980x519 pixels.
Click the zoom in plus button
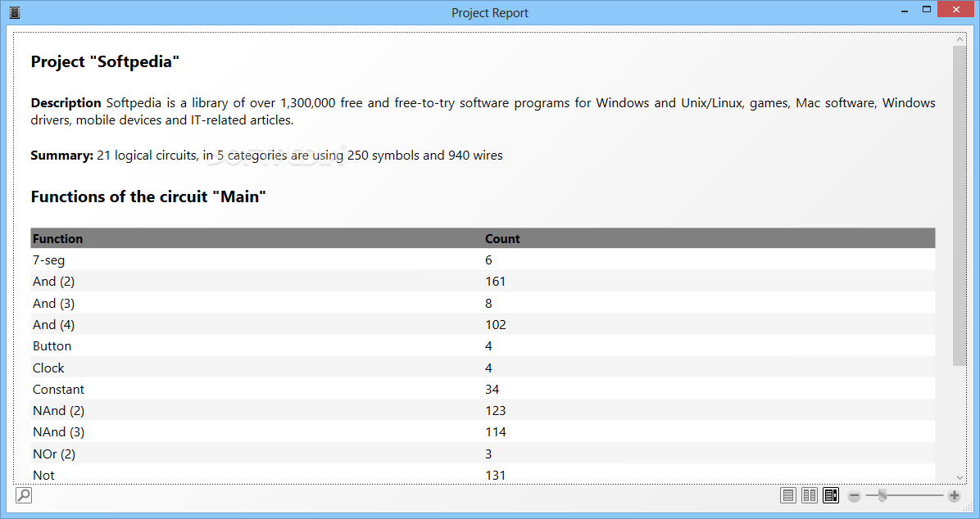(954, 496)
